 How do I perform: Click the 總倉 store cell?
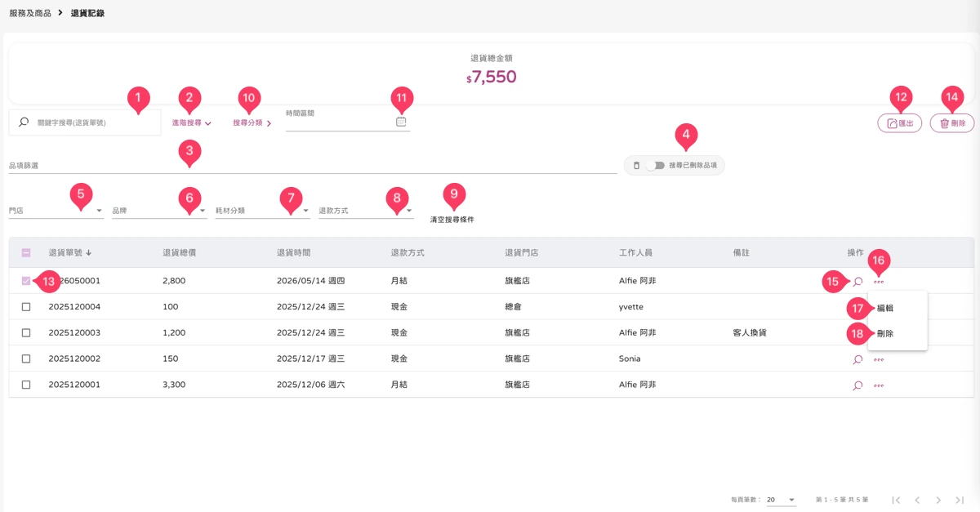(x=513, y=307)
